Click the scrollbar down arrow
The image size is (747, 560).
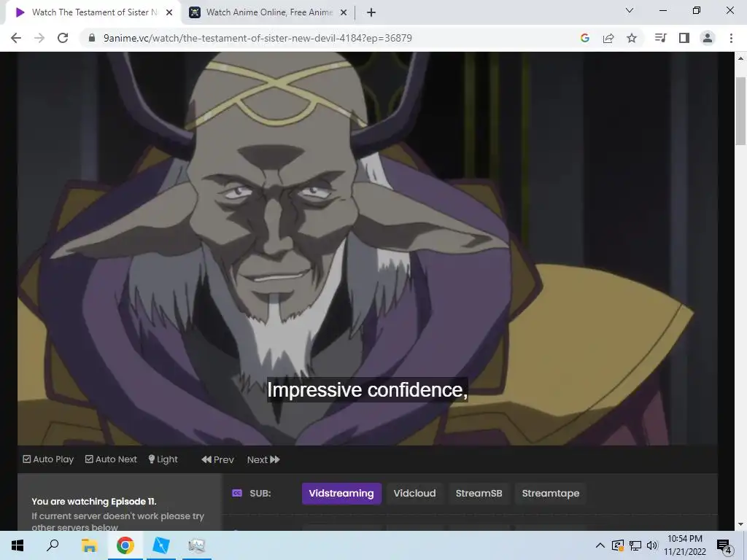pos(740,524)
